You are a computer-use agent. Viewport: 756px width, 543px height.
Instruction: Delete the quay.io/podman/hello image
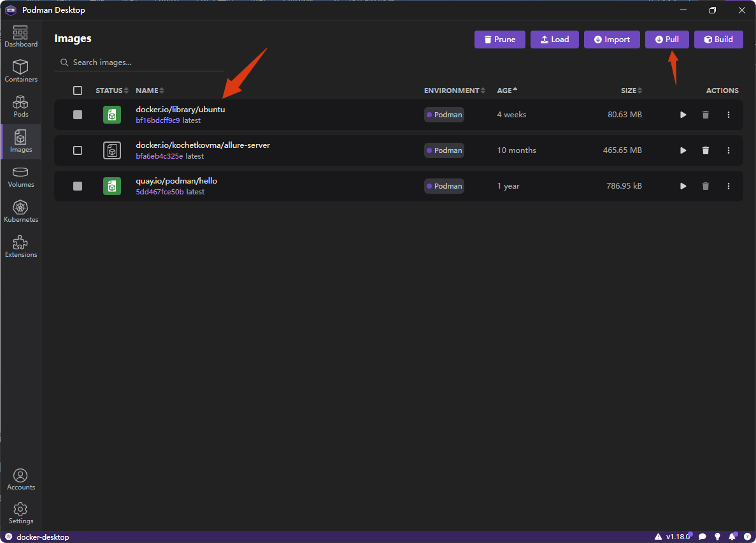pos(706,186)
